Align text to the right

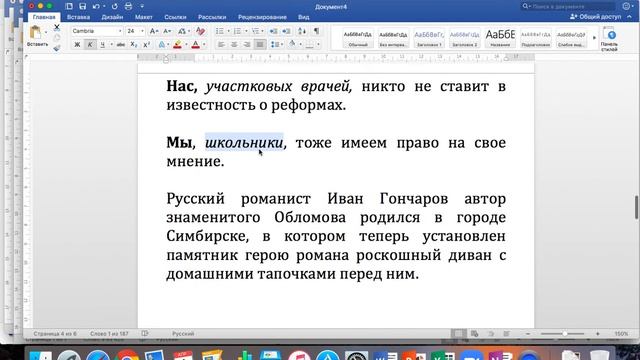[247, 44]
